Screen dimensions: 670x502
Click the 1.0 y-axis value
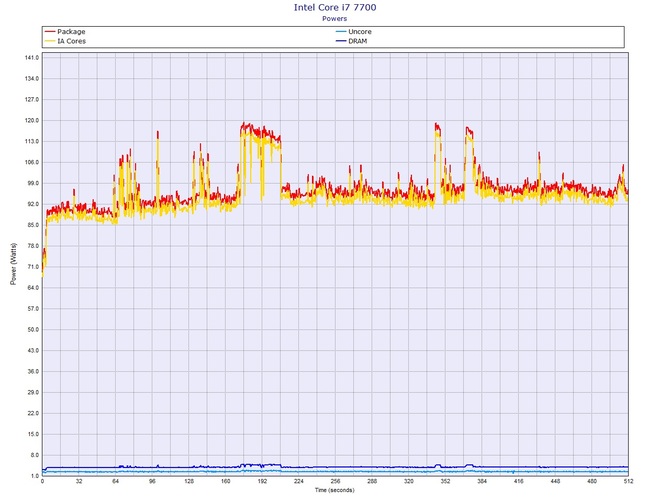(x=34, y=476)
